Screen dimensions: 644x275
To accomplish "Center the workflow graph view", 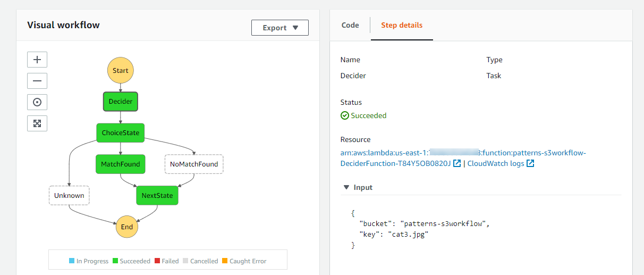I will pyautogui.click(x=37, y=102).
